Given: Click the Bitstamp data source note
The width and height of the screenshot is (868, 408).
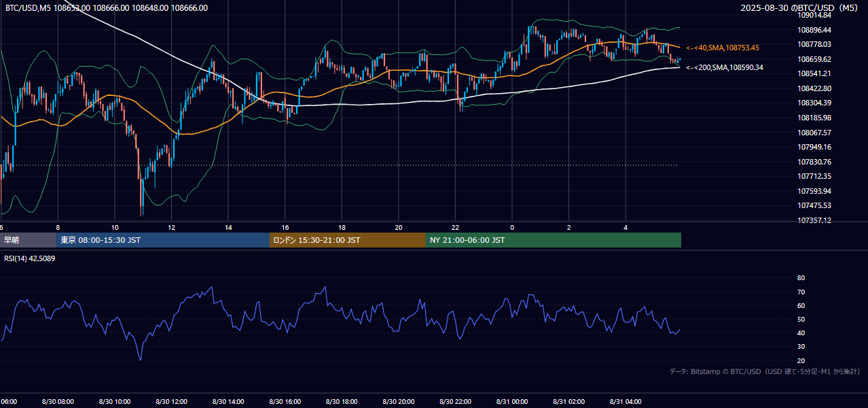Looking at the screenshot, I should point(765,371).
